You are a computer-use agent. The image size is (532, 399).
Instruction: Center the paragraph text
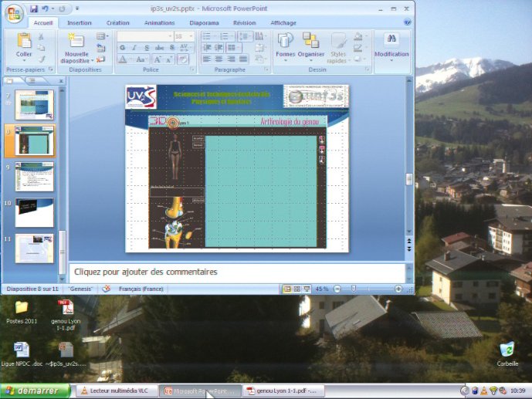[x=219, y=59]
